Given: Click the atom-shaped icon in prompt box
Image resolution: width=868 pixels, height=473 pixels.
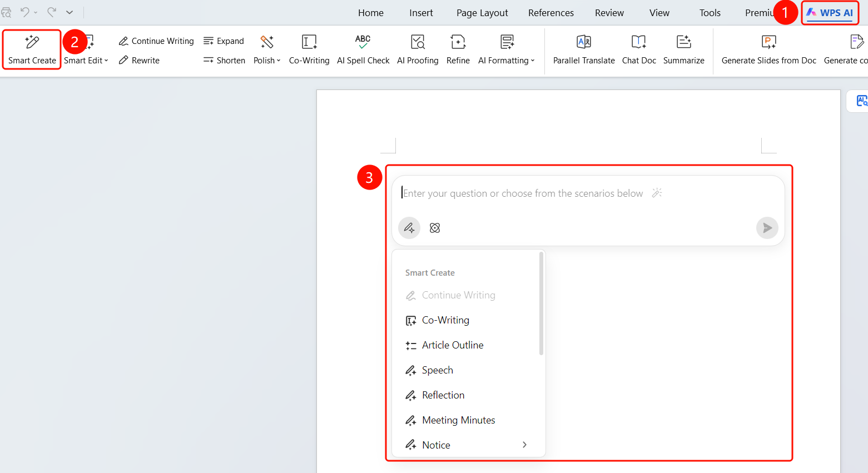Looking at the screenshot, I should click(435, 228).
